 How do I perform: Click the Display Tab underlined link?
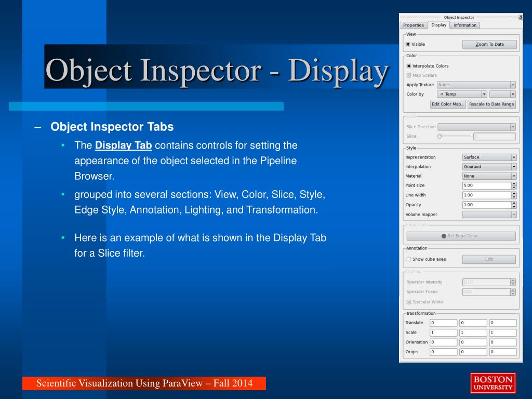pos(123,145)
